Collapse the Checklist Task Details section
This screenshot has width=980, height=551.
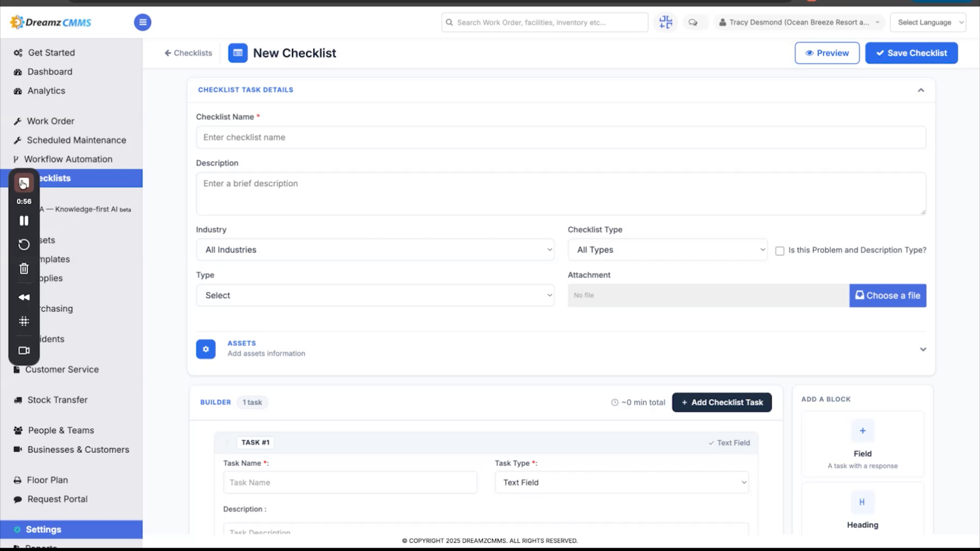coord(921,90)
